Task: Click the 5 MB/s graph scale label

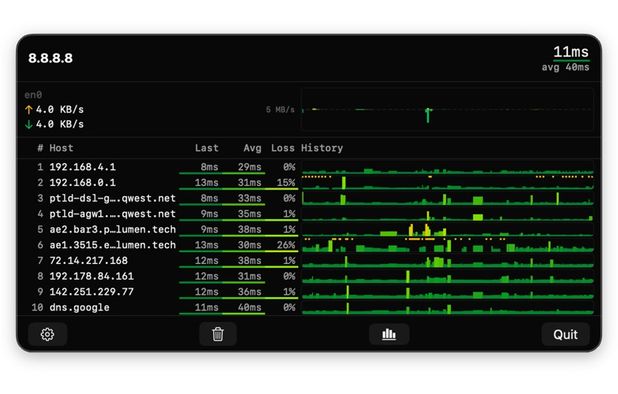Action: pos(280,110)
